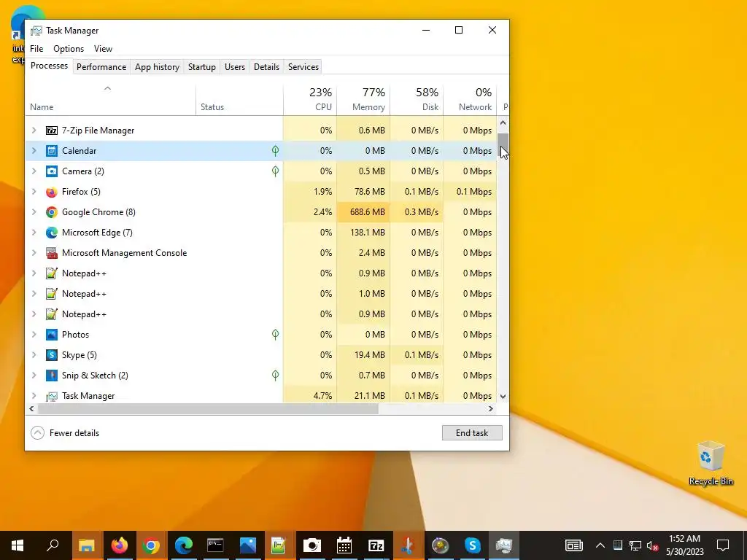Switch to the Performance tab

point(101,67)
